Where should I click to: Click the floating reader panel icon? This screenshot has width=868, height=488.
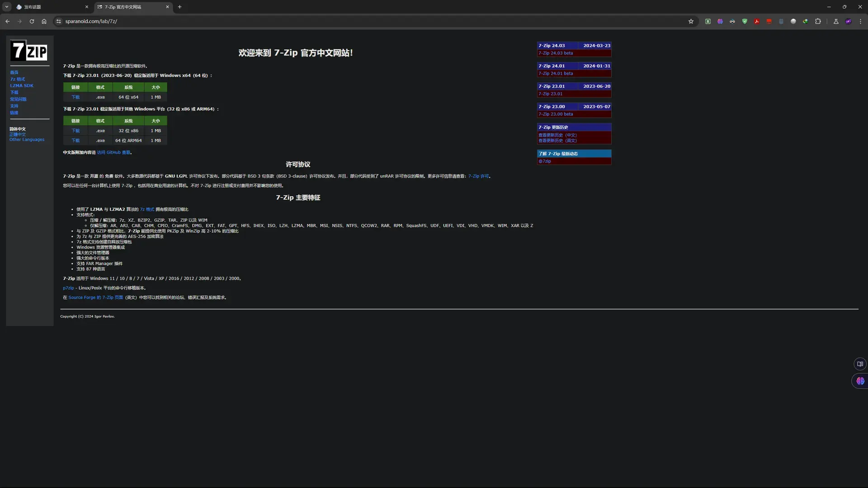(860, 364)
